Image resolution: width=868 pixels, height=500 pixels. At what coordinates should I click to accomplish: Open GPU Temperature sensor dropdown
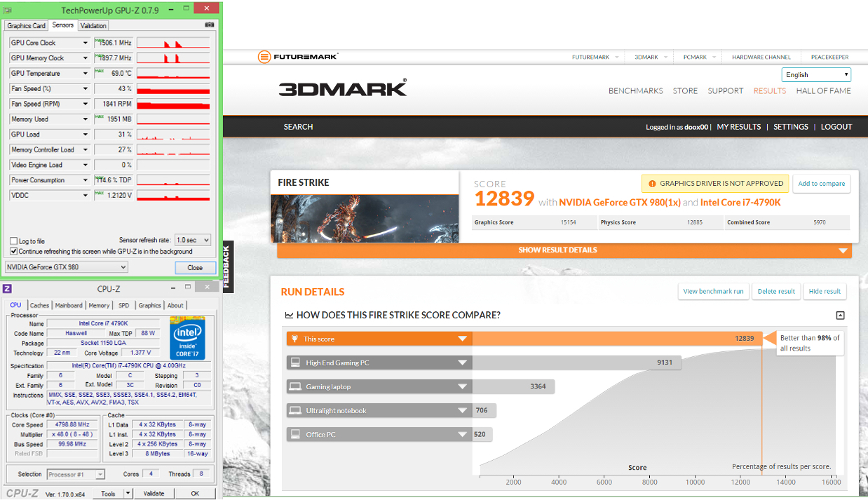point(86,74)
